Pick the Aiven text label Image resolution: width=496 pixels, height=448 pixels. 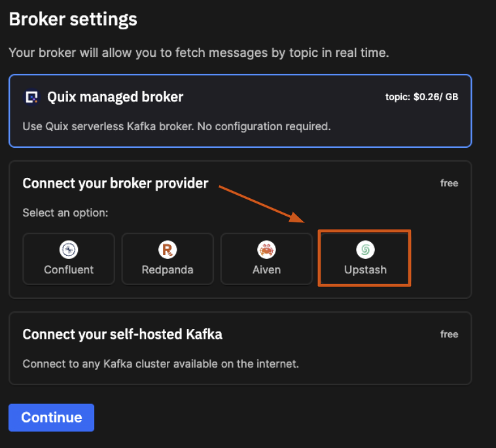click(x=266, y=269)
